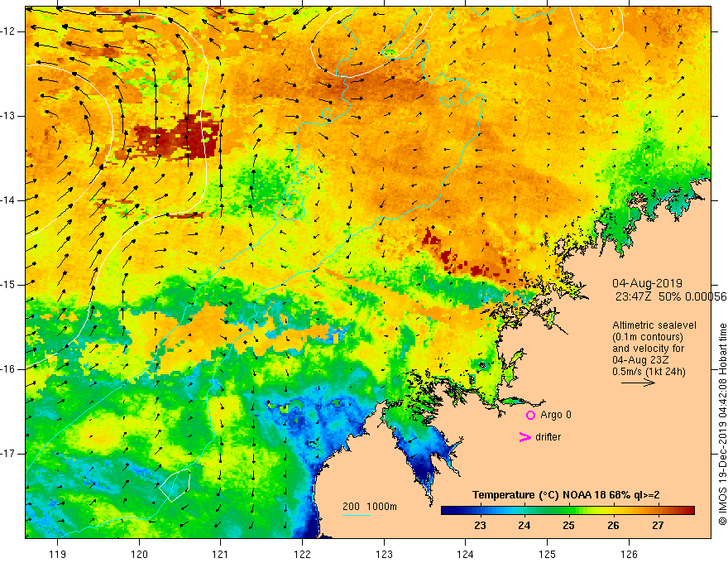The width and height of the screenshot is (728, 563).
Task: Click latitude label -16 on left axis
Action: 9,369
